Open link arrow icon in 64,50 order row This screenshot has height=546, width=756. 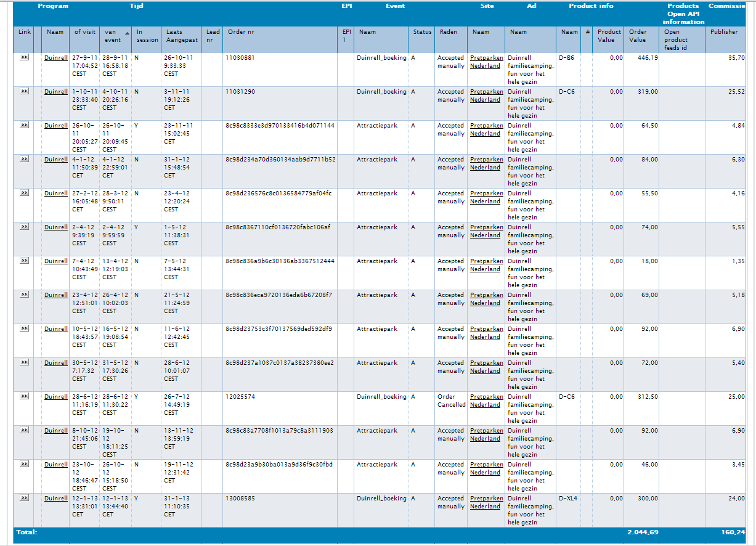coord(24,125)
